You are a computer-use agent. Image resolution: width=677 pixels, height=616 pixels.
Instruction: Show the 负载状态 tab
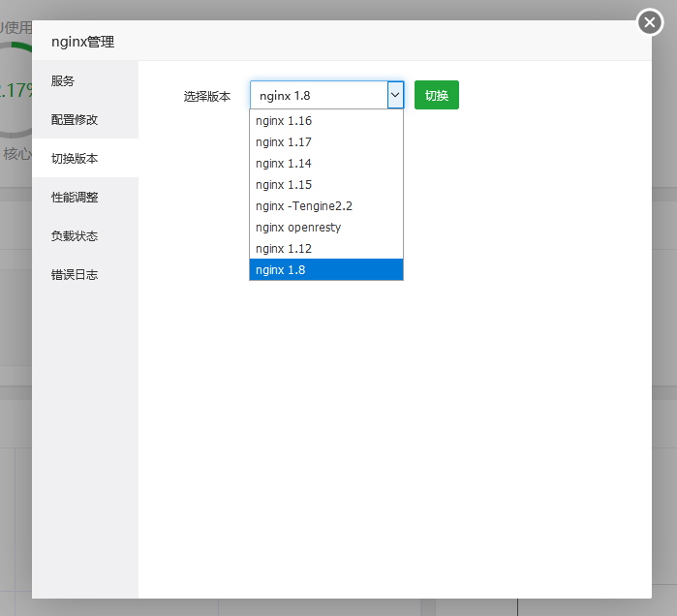(x=85, y=236)
